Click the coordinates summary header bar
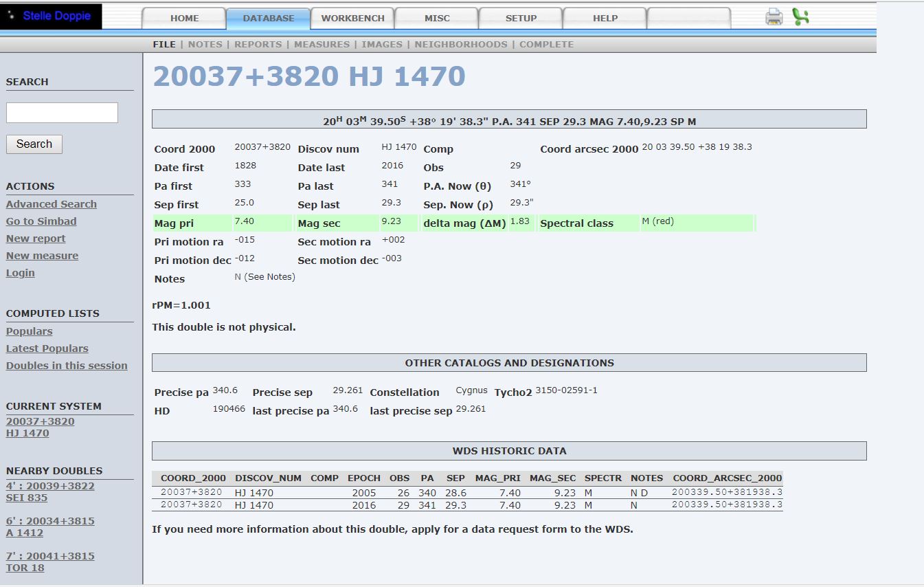924x587 pixels. pyautogui.click(x=509, y=120)
